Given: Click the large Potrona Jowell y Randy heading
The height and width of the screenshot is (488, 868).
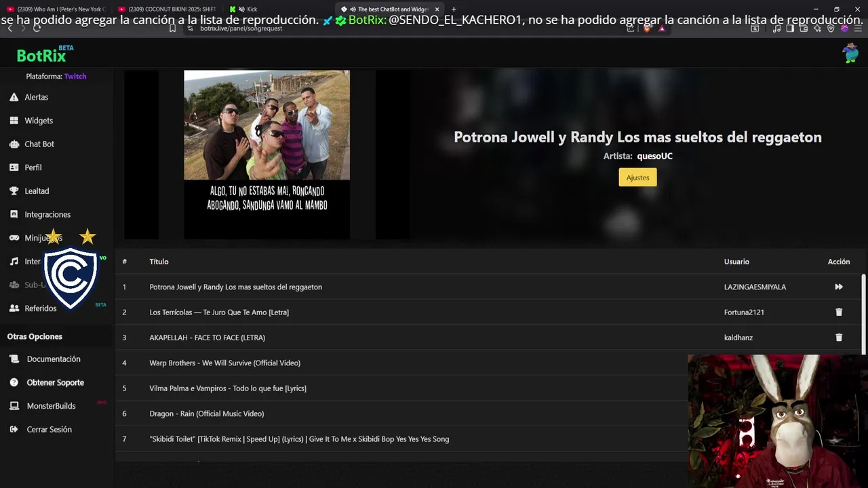Looking at the screenshot, I should [x=637, y=137].
